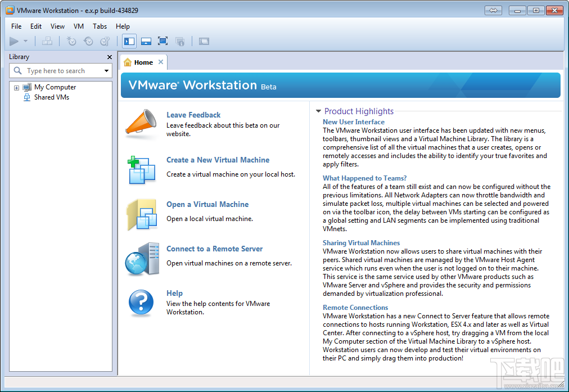The height and width of the screenshot is (392, 569).
Task: Show or hide the console view
Action: (203, 41)
